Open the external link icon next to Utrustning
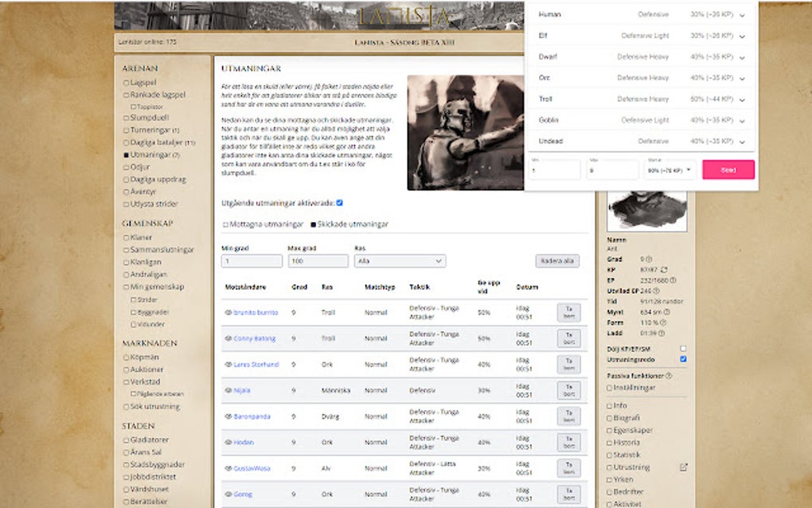812x508 pixels. 685,467
